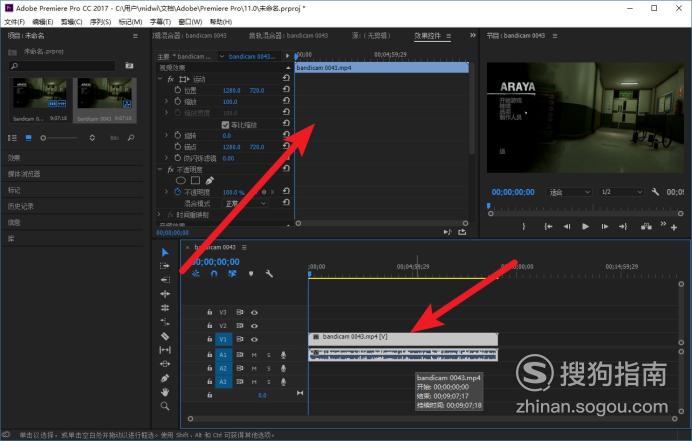This screenshot has width=692, height=441.
Task: Select the Slip tool
Action: point(165,350)
